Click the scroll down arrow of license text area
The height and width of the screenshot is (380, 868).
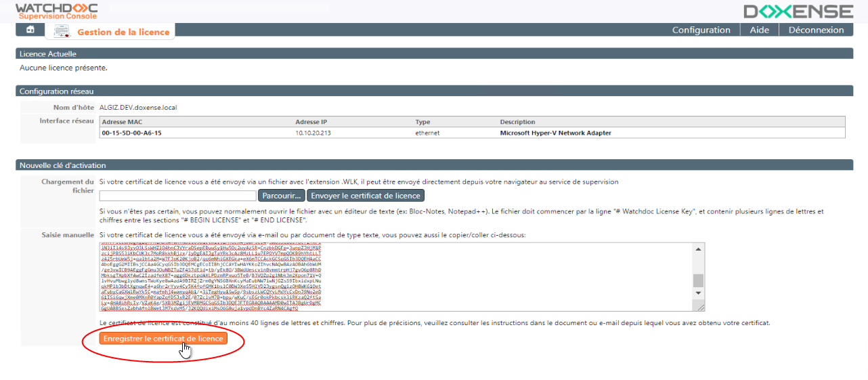point(698,293)
